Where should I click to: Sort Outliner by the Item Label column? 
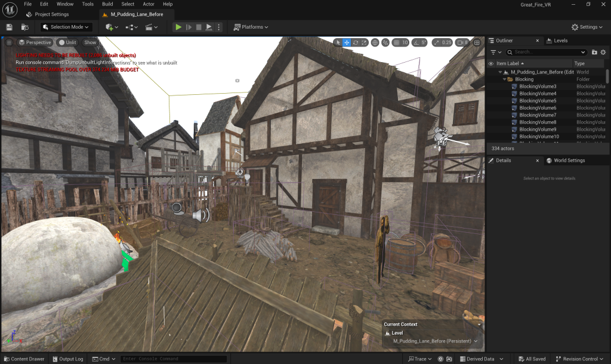tap(533, 63)
